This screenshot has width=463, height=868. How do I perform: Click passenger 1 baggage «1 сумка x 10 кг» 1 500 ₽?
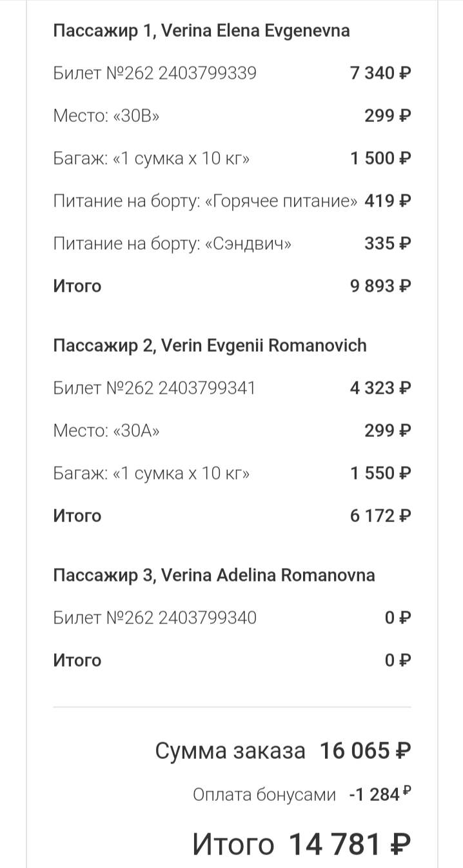click(232, 158)
